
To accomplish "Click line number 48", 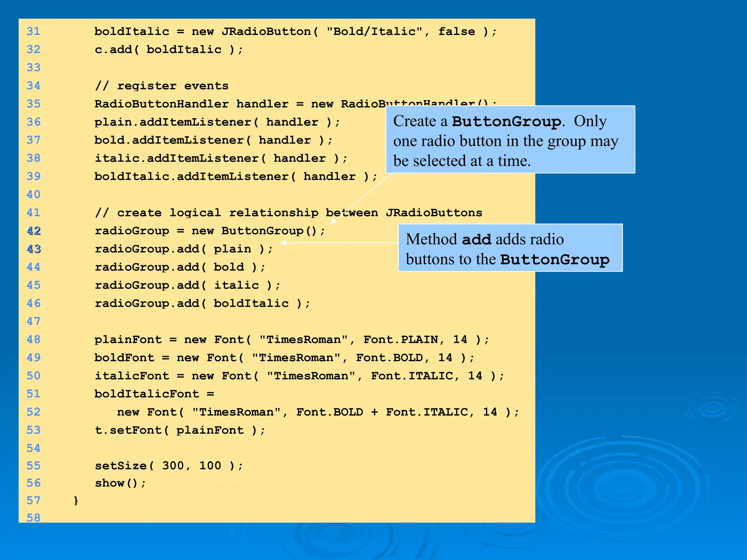I will (x=34, y=339).
